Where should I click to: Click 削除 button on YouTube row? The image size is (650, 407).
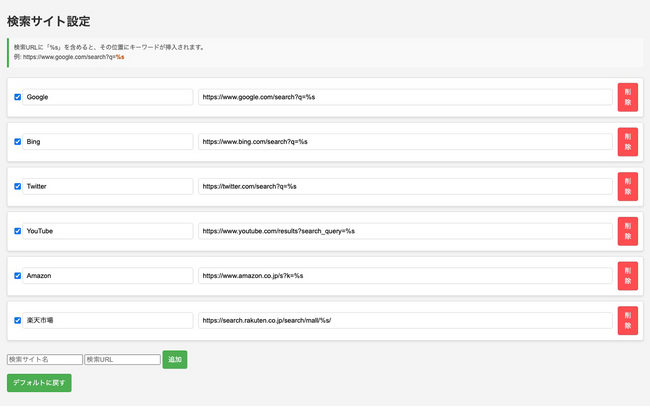click(627, 231)
